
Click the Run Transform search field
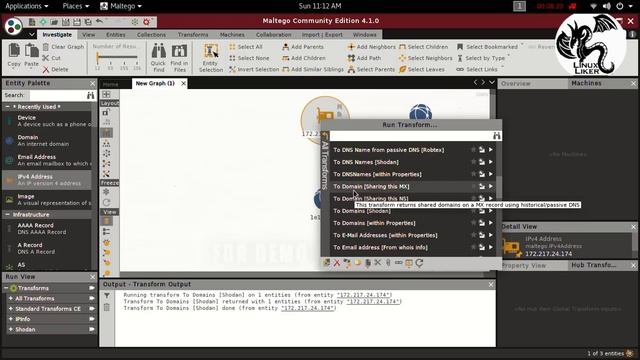point(411,136)
